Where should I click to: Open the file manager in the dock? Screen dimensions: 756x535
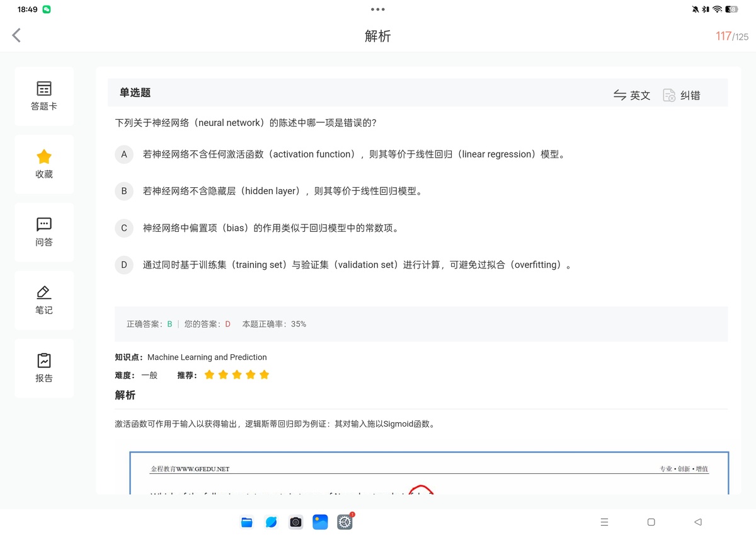247,522
